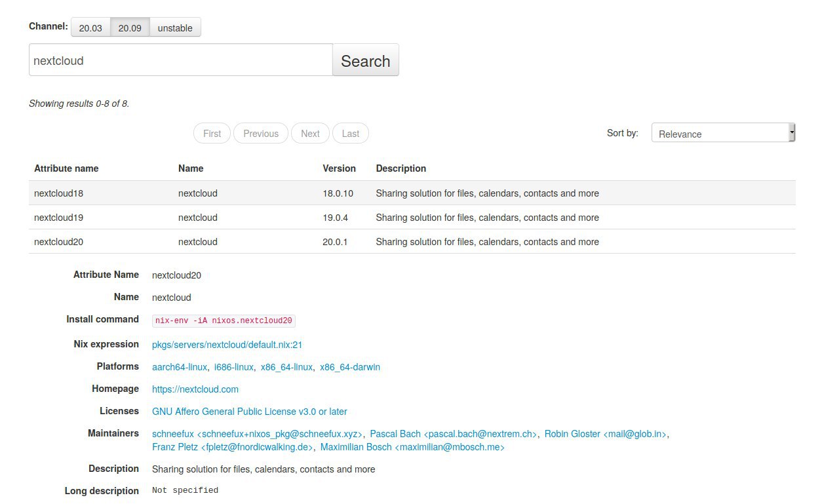Open the aarch64-linux platform link
This screenshot has width=822, height=504.
180,367
